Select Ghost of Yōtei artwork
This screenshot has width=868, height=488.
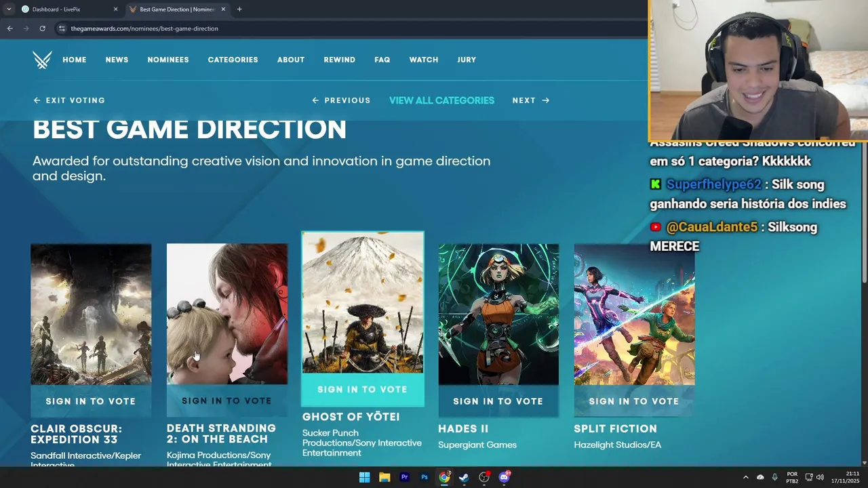pos(363,302)
